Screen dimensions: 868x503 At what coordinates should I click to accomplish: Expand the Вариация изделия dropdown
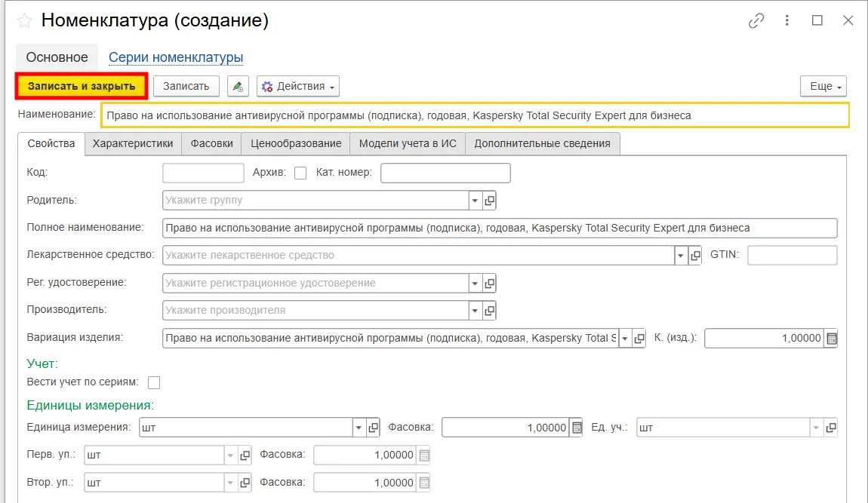click(x=624, y=338)
